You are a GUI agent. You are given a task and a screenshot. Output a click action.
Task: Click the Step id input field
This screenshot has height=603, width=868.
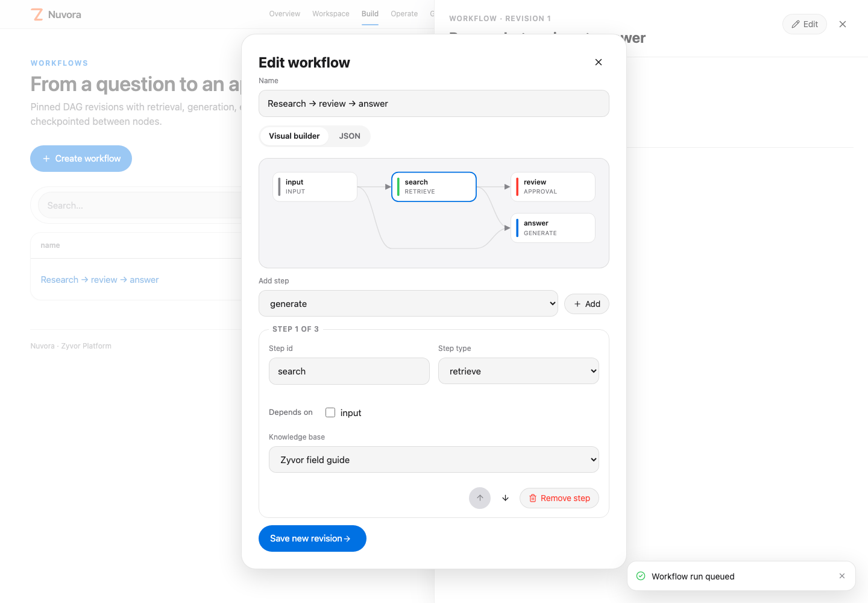pos(349,371)
